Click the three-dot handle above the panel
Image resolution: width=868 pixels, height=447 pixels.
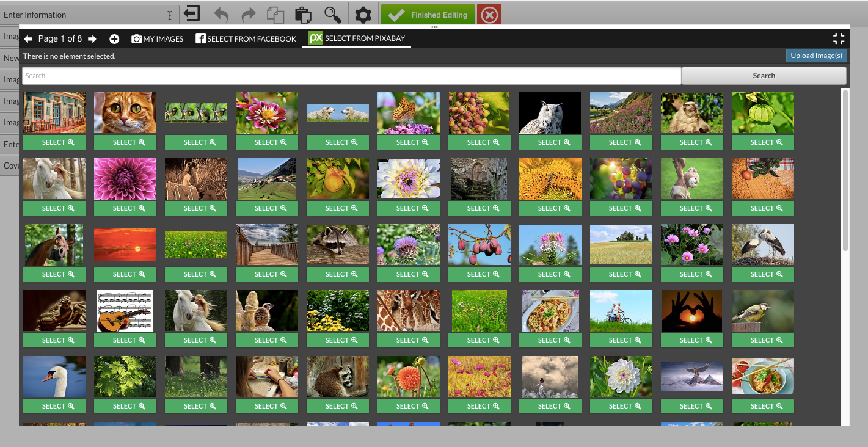(x=434, y=27)
